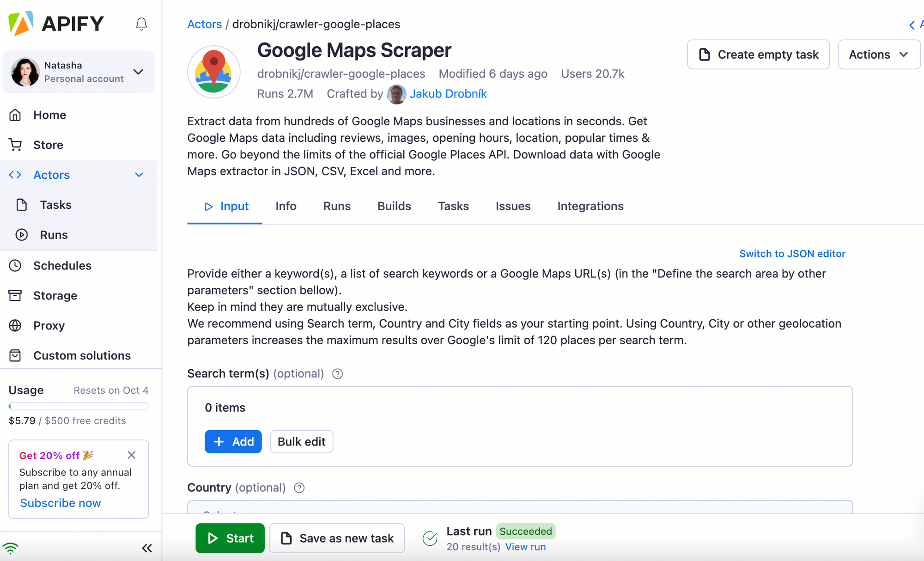Viewport: 924px width, 561px height.
Task: Expand the Natasha account menu
Action: pyautogui.click(x=138, y=71)
